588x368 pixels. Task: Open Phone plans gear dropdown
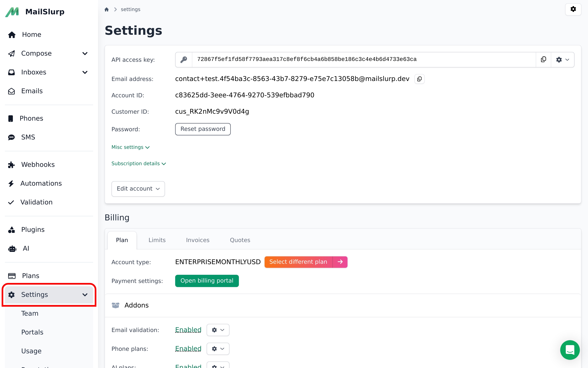(x=218, y=349)
